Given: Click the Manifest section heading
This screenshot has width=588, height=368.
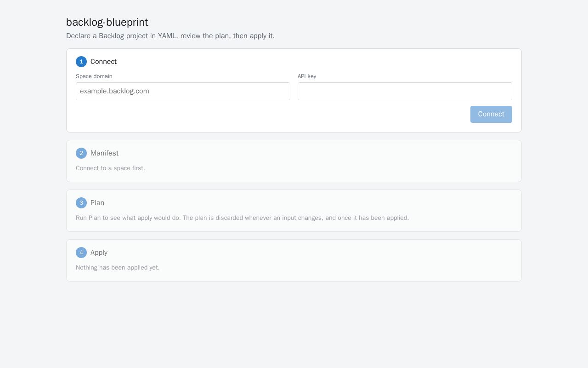Looking at the screenshot, I should coord(104,153).
